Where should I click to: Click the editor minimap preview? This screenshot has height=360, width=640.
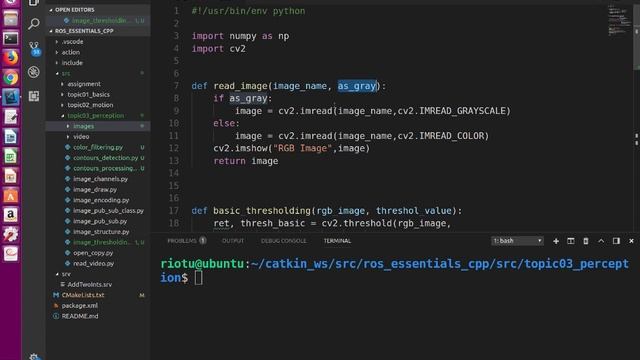[x=619, y=20]
